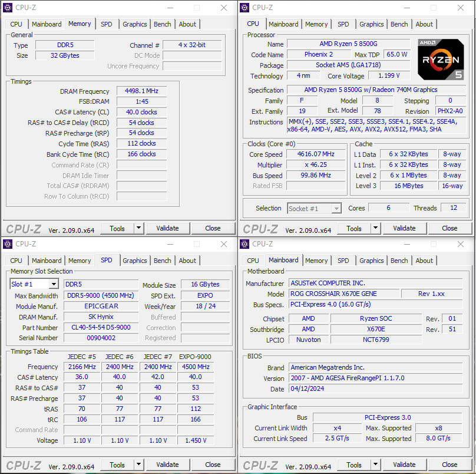Image resolution: width=476 pixels, height=474 pixels.
Task: Open Tools dropdown arrow in SPD window
Action: point(138,465)
